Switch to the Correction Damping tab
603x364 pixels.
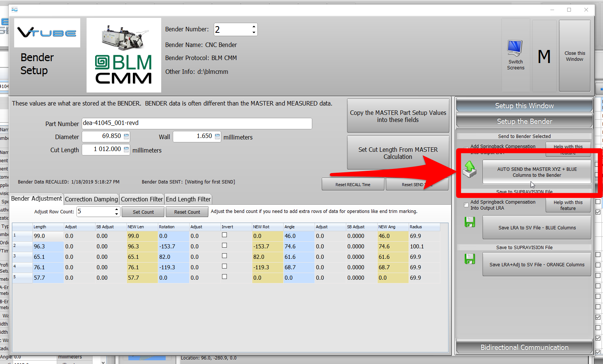click(x=91, y=199)
